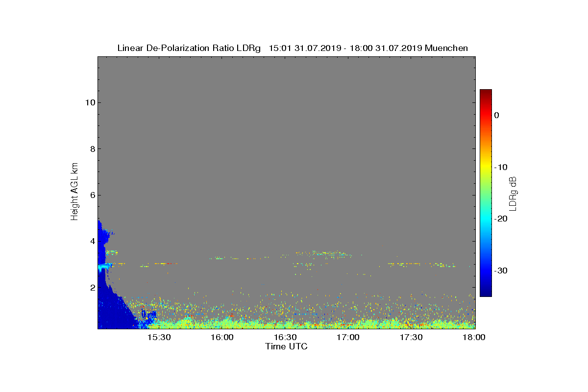
Task: Click the colorbar tick label 0
Action: point(497,115)
